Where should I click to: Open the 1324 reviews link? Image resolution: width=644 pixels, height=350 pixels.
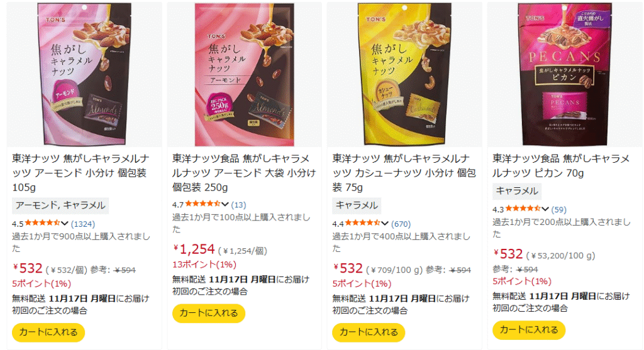click(82, 224)
